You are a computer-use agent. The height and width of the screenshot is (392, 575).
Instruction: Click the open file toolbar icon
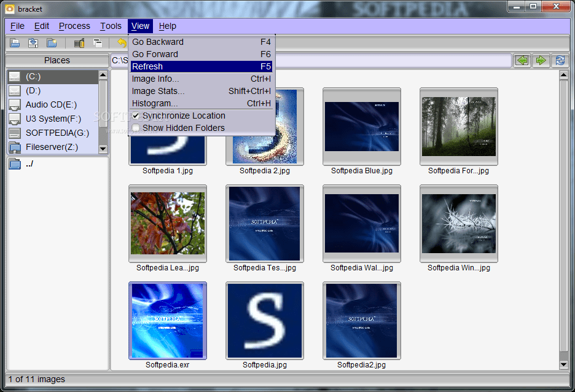coord(15,43)
